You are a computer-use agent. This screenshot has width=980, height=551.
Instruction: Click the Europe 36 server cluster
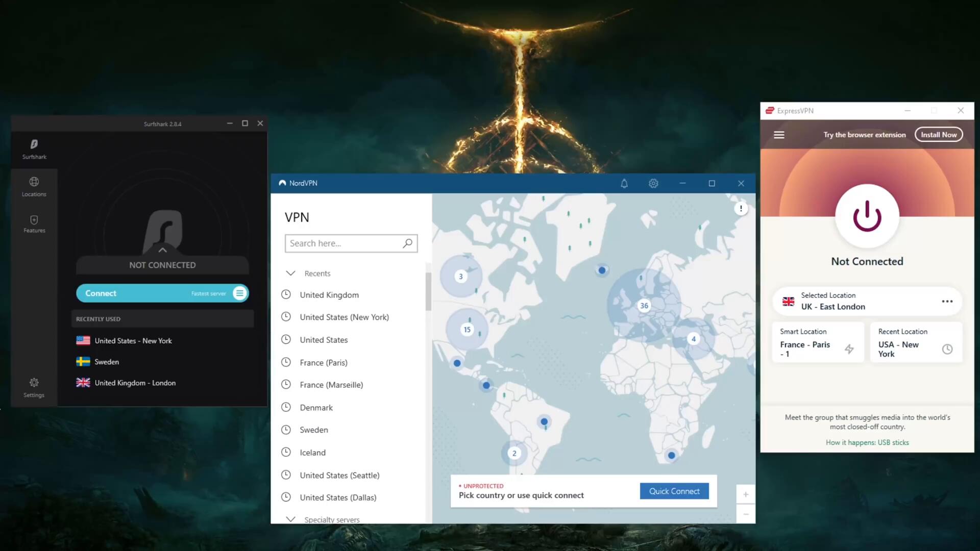[x=644, y=306]
